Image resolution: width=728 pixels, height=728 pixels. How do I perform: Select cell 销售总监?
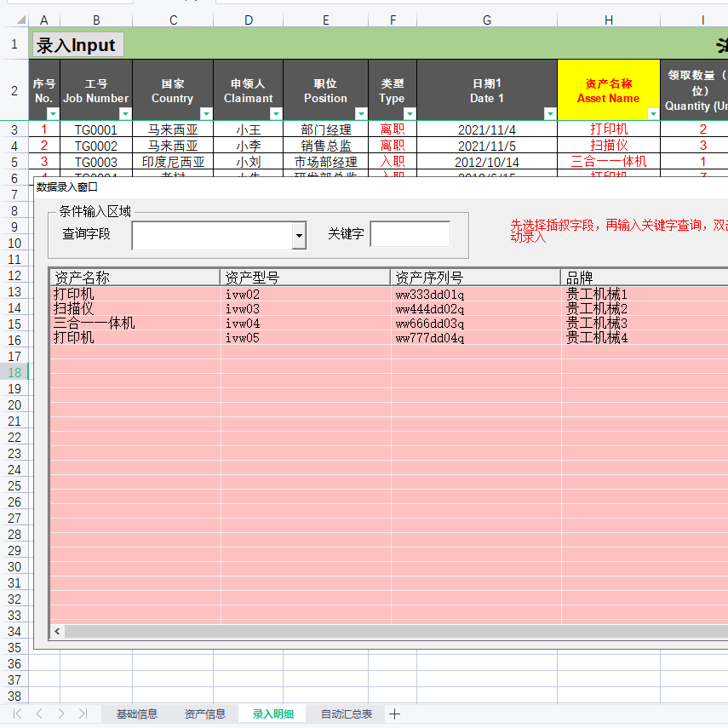pos(325,146)
